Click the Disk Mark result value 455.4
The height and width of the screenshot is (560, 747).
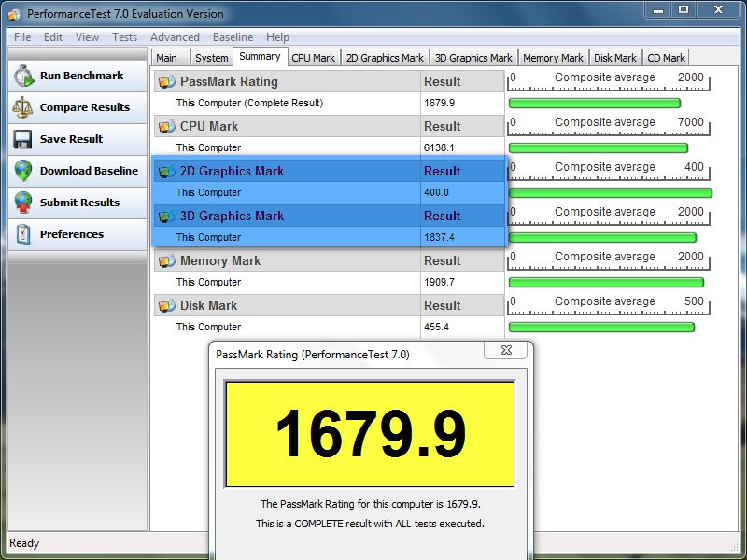click(x=436, y=328)
